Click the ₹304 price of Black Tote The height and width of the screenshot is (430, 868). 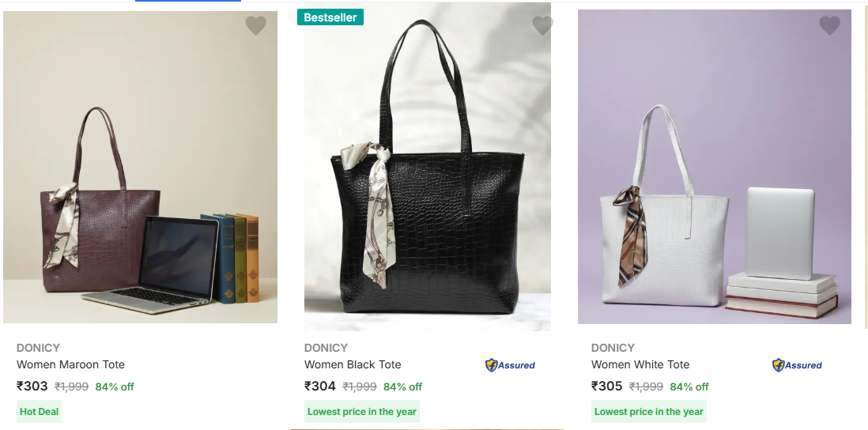tap(320, 387)
